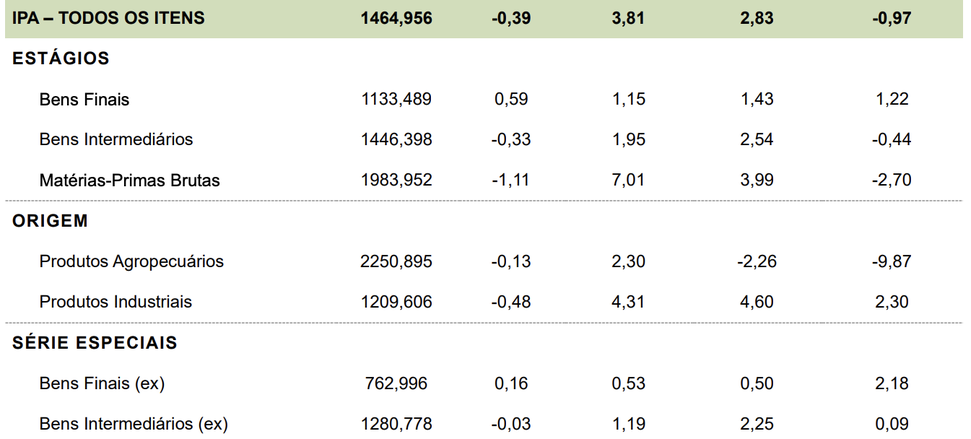Select the index value 1464,956
The height and width of the screenshot is (439, 971).
[x=396, y=18]
